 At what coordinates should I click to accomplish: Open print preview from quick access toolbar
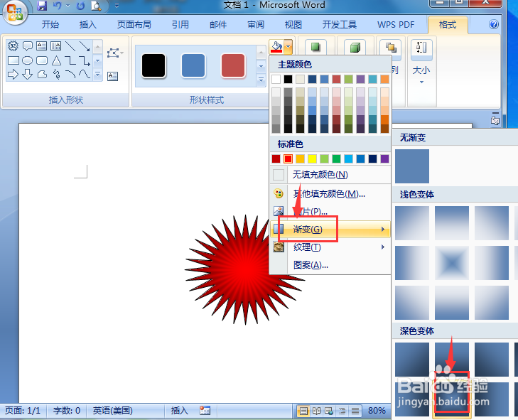coord(96,6)
